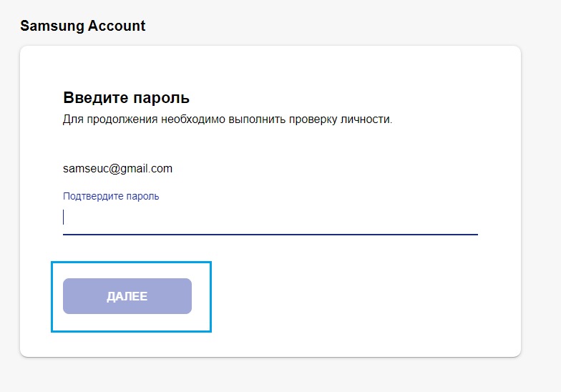Click the Подтвердите пароль field label
This screenshot has height=392, width=561.
(111, 196)
